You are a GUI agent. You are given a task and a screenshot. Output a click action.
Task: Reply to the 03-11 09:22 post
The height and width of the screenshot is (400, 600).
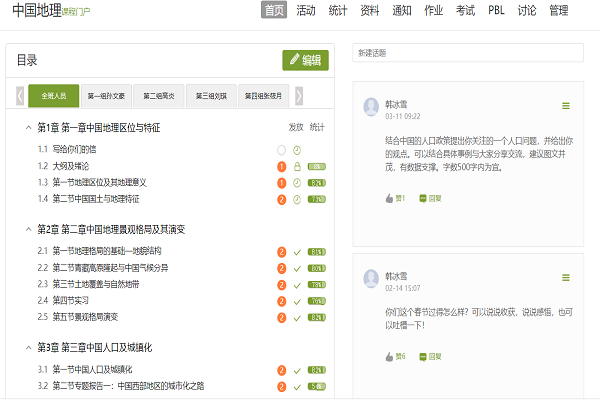(x=431, y=198)
